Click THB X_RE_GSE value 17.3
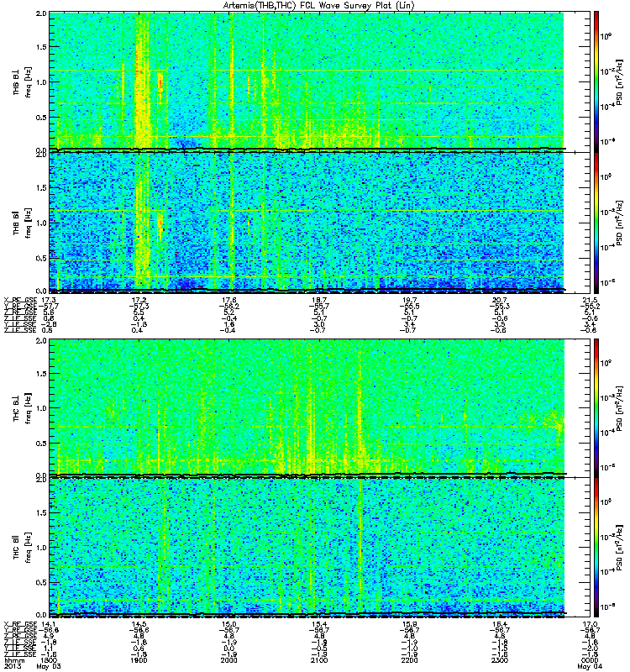630x672 pixels. click(49, 300)
